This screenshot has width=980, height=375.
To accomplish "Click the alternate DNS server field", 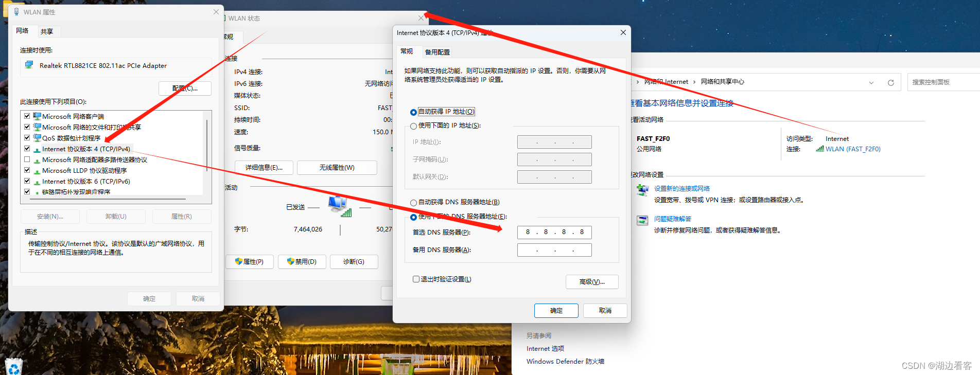I will (554, 250).
